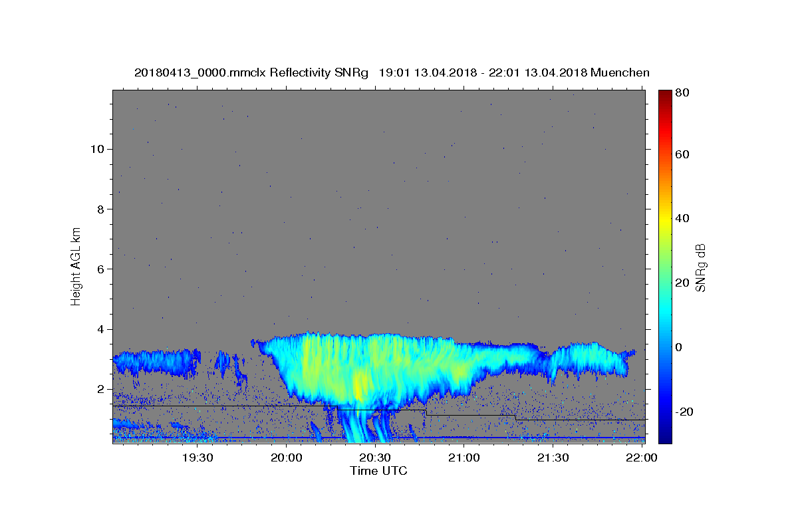
Task: Click the 20:00 time tick label
Action: pyautogui.click(x=287, y=458)
